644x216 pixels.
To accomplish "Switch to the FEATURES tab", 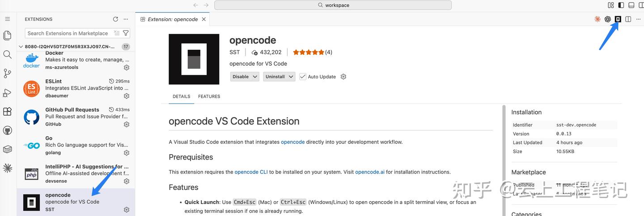I will pyautogui.click(x=209, y=96).
